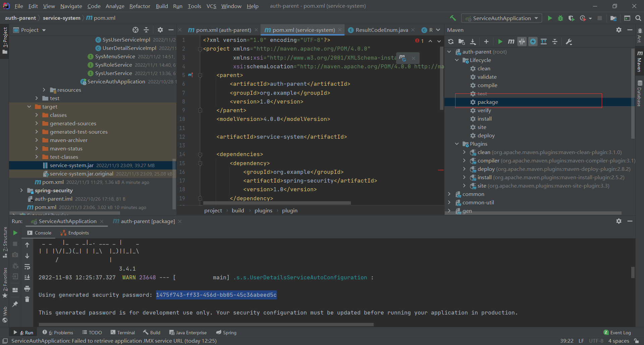Open Terminal tool window button
644x345 pixels.
(123, 333)
